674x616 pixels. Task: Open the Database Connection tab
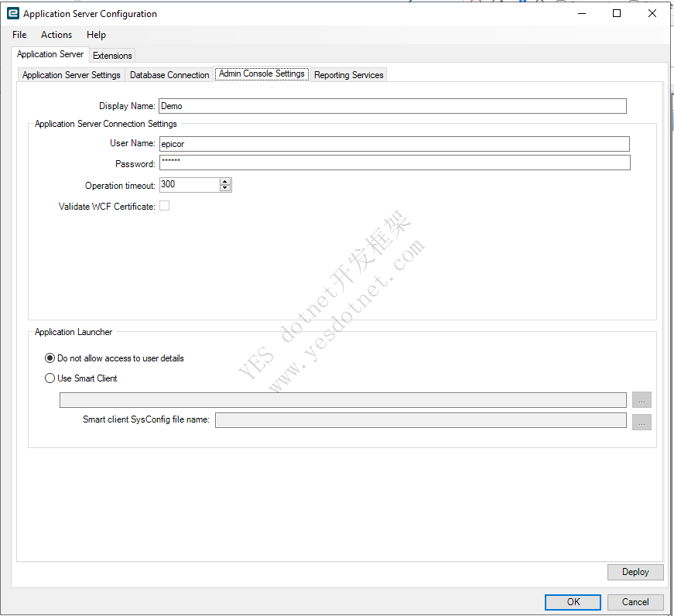pos(169,75)
